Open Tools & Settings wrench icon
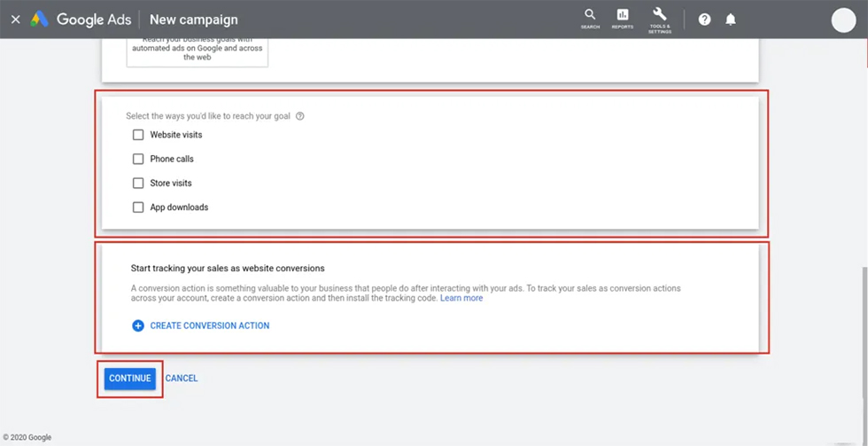Image resolution: width=868 pixels, height=446 pixels. tap(659, 18)
